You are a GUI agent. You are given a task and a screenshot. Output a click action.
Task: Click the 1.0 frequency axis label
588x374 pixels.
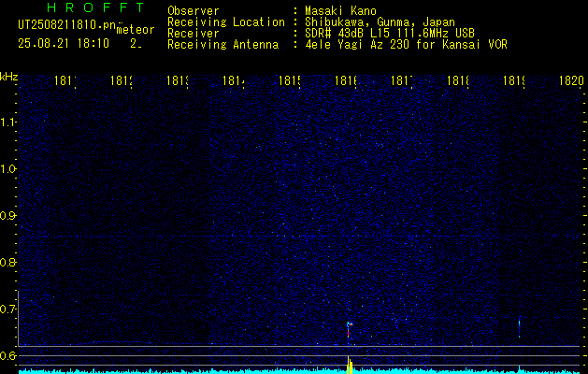pos(8,169)
